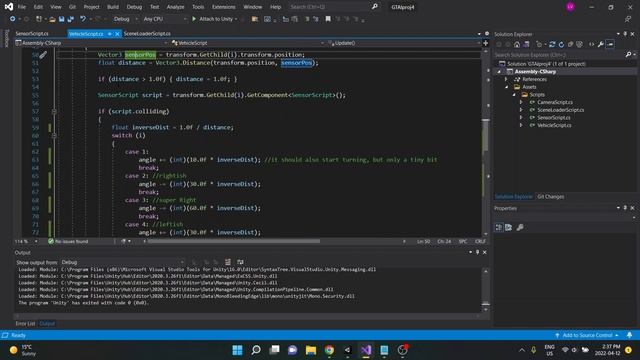Select SensorScript.cs in Solution Explorer
The image size is (640, 360).
[x=553, y=118]
